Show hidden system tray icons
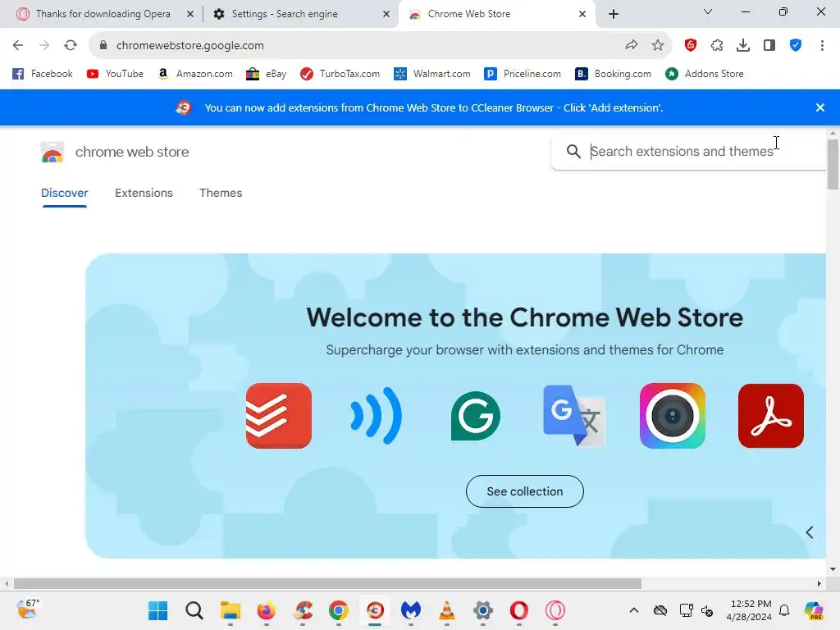This screenshot has width=840, height=630. tap(634, 610)
